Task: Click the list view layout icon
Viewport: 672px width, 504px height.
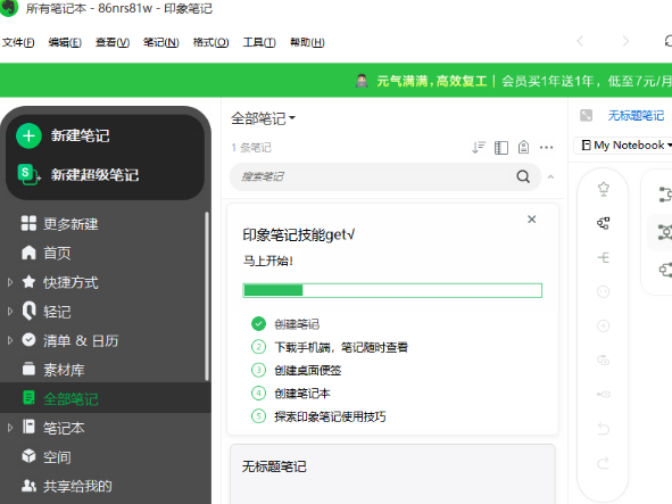Action: click(501, 147)
